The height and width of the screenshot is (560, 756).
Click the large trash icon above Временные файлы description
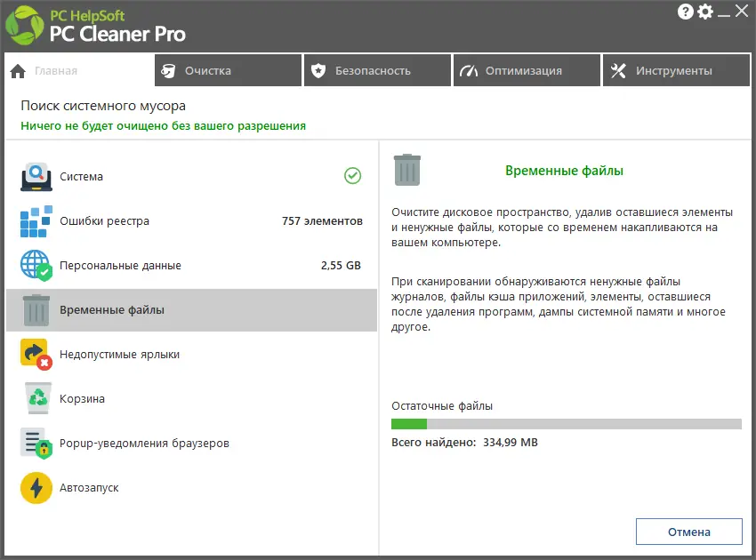tap(409, 170)
